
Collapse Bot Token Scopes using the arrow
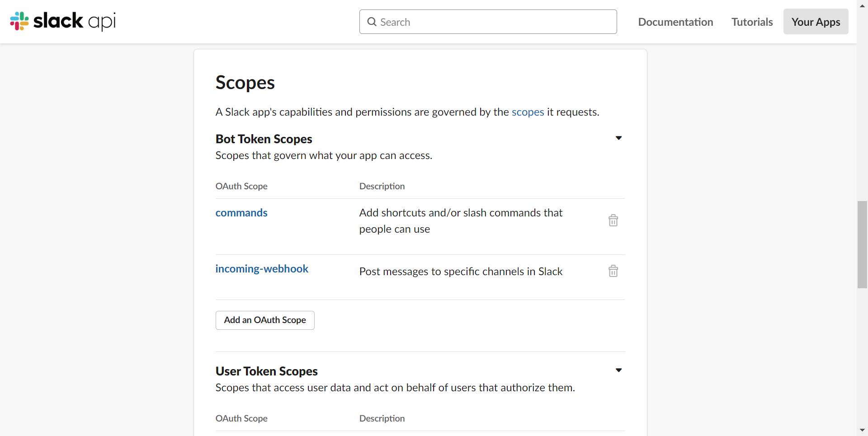coord(618,138)
